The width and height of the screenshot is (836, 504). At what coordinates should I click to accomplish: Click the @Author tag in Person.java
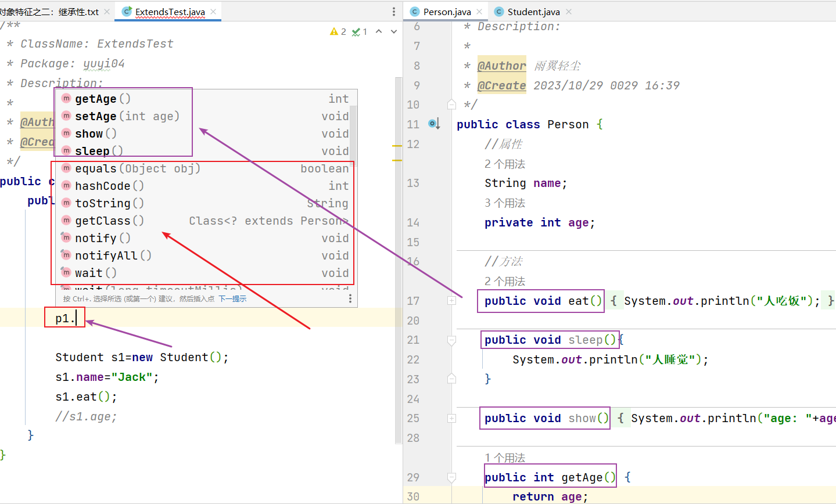502,66
